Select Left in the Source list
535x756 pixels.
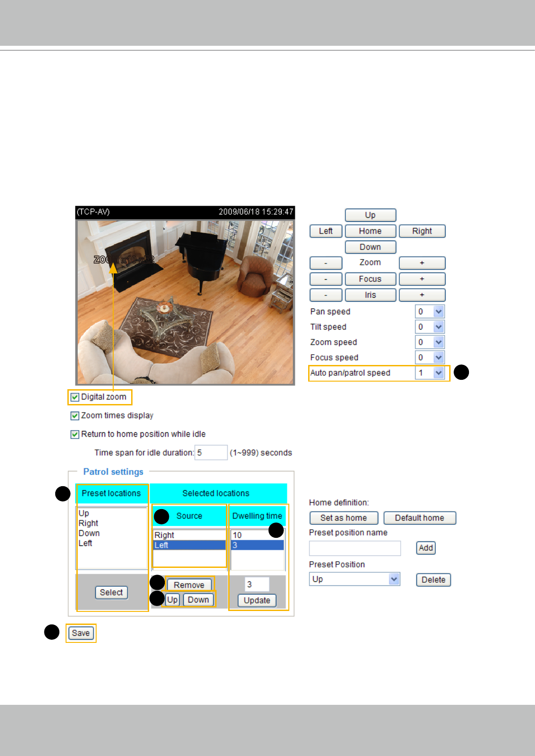(189, 545)
